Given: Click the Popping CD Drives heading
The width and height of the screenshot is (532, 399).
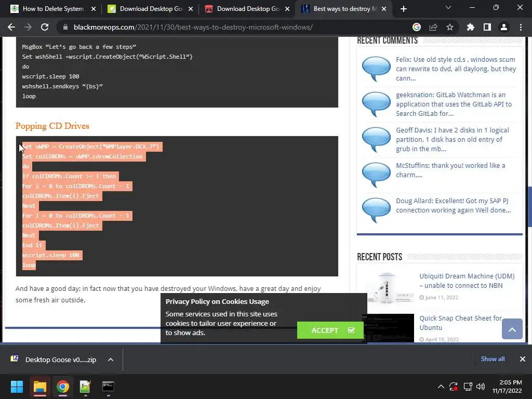Looking at the screenshot, I should (52, 126).
